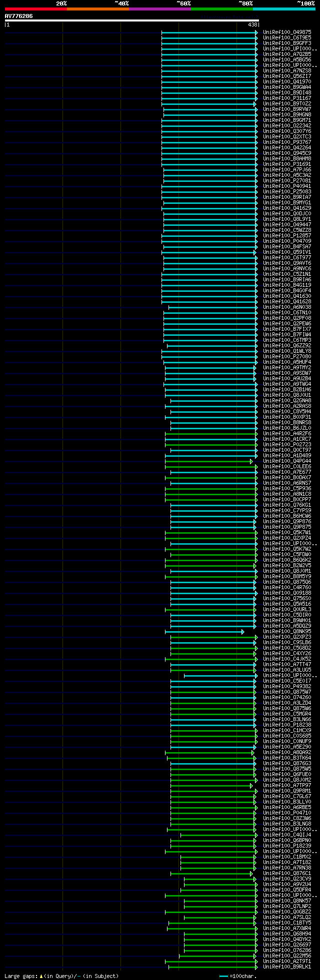
Task: Click the purple ~60% identity legend segment
Action: pos(160,9)
